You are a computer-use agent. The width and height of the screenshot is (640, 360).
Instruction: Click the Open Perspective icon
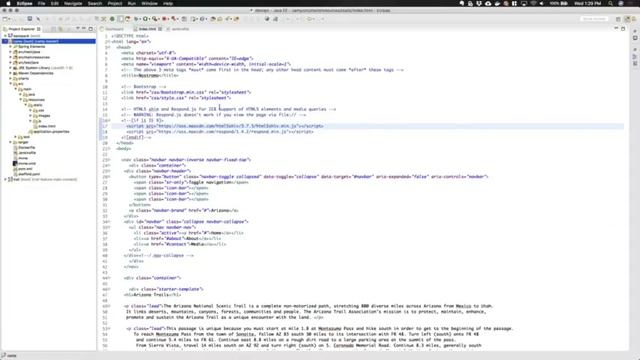point(618,19)
